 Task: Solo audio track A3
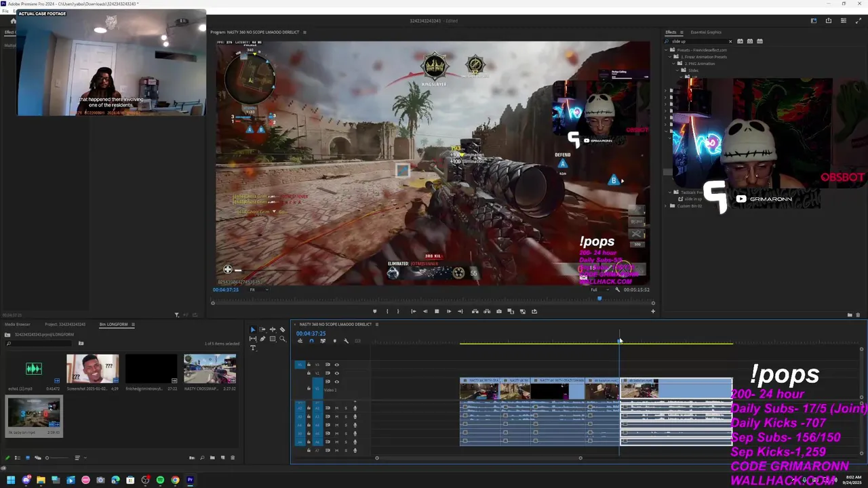pyautogui.click(x=346, y=417)
